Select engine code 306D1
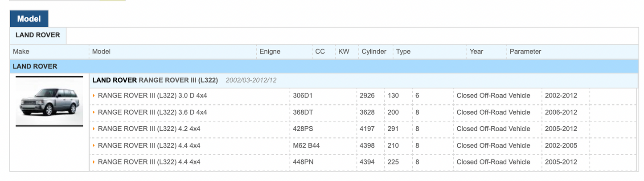 tap(303, 96)
